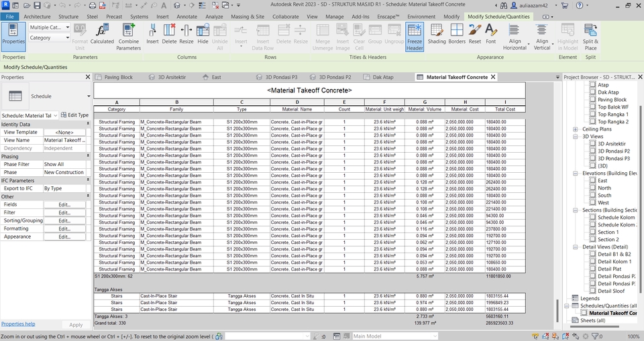The image size is (644, 341).
Task: Click Combine Parameters in the ribbon
Action: point(128,37)
